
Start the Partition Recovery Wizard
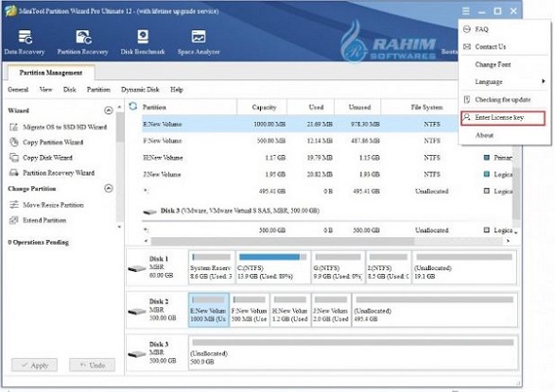52,173
